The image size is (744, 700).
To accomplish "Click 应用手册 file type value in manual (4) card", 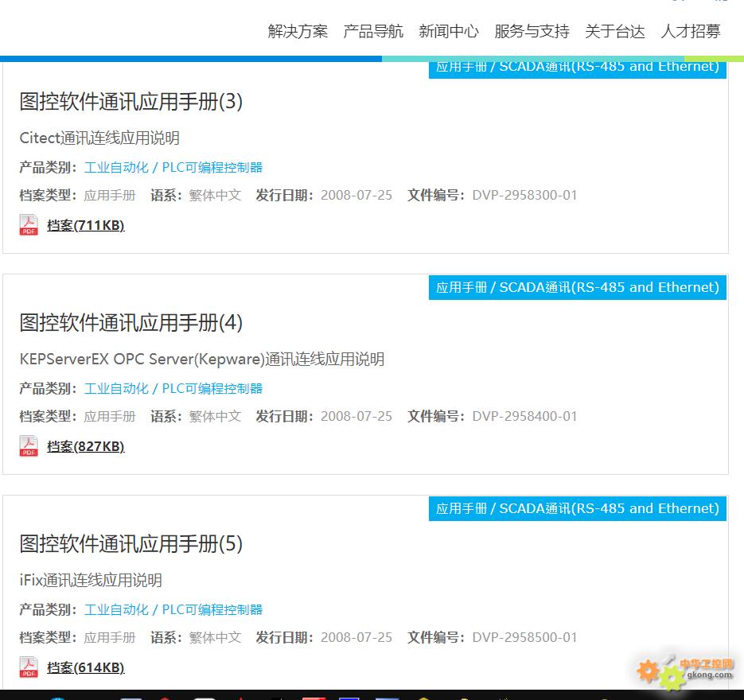I will (110, 416).
